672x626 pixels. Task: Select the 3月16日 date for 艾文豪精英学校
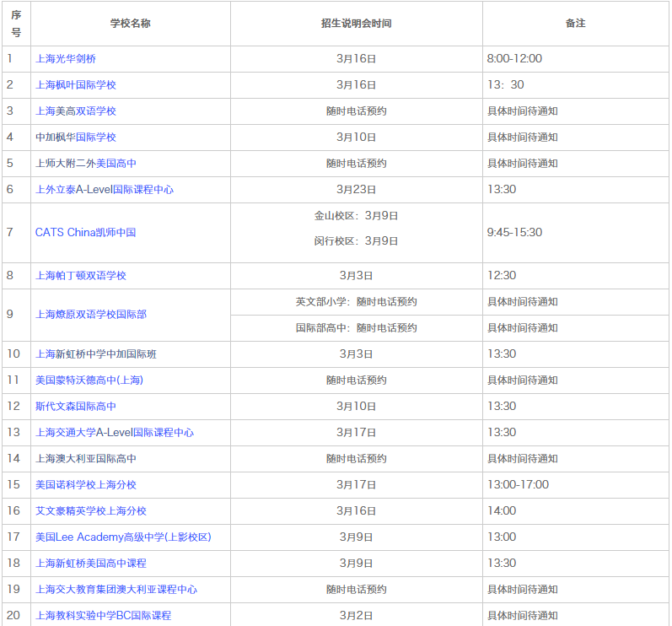(356, 510)
